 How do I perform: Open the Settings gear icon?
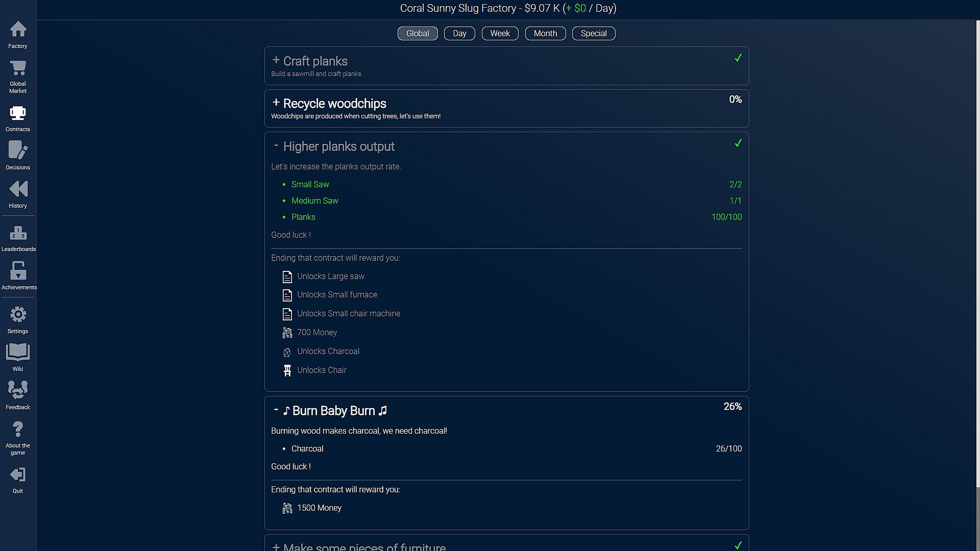[18, 314]
